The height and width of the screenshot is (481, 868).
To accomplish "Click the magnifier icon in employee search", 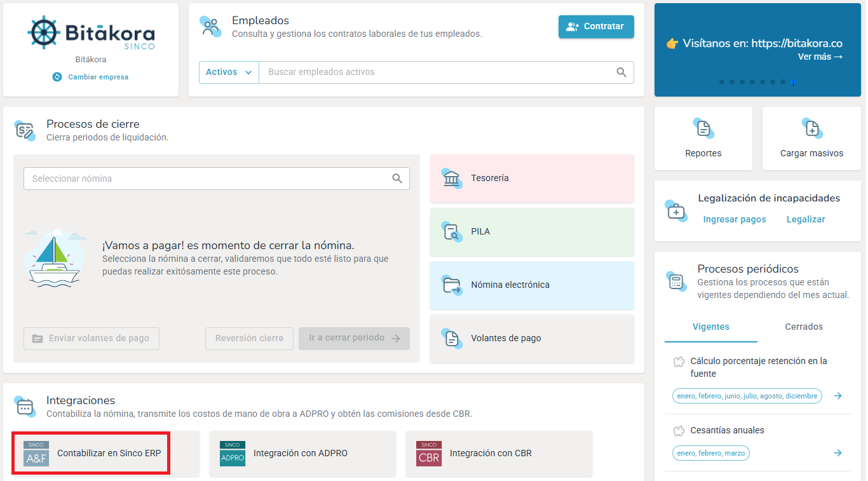I will (x=621, y=72).
